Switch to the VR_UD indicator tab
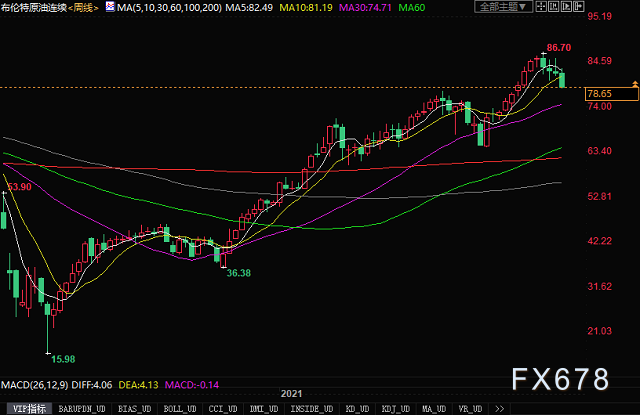Screen dimensions: 640x415 click(470, 408)
